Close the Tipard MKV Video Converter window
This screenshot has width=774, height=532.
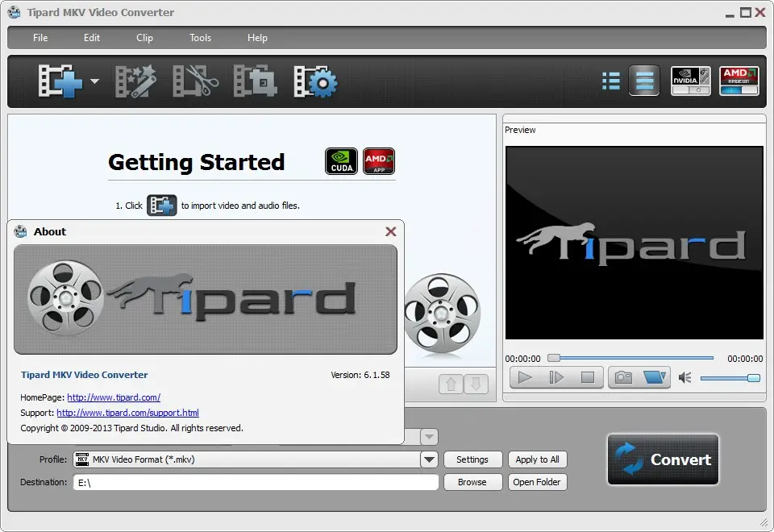760,12
